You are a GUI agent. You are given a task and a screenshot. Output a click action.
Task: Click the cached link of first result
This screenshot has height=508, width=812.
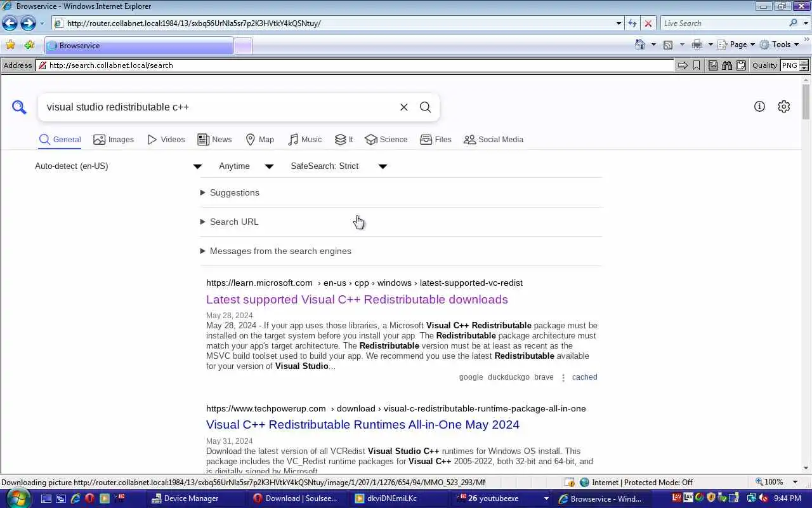pyautogui.click(x=584, y=377)
